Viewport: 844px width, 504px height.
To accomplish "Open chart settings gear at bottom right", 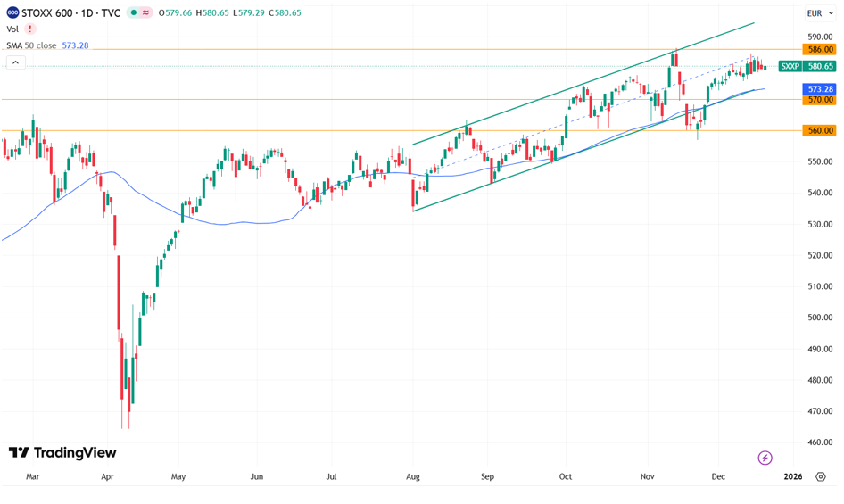I will (x=821, y=476).
